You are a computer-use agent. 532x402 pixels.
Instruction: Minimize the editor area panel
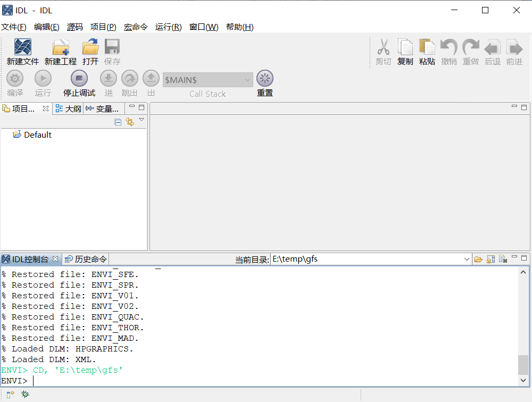514,106
